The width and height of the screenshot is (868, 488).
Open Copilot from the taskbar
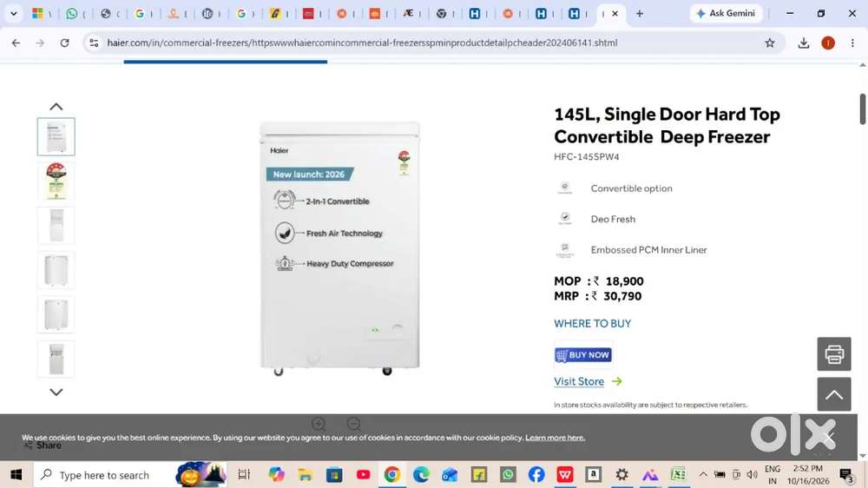(276, 475)
